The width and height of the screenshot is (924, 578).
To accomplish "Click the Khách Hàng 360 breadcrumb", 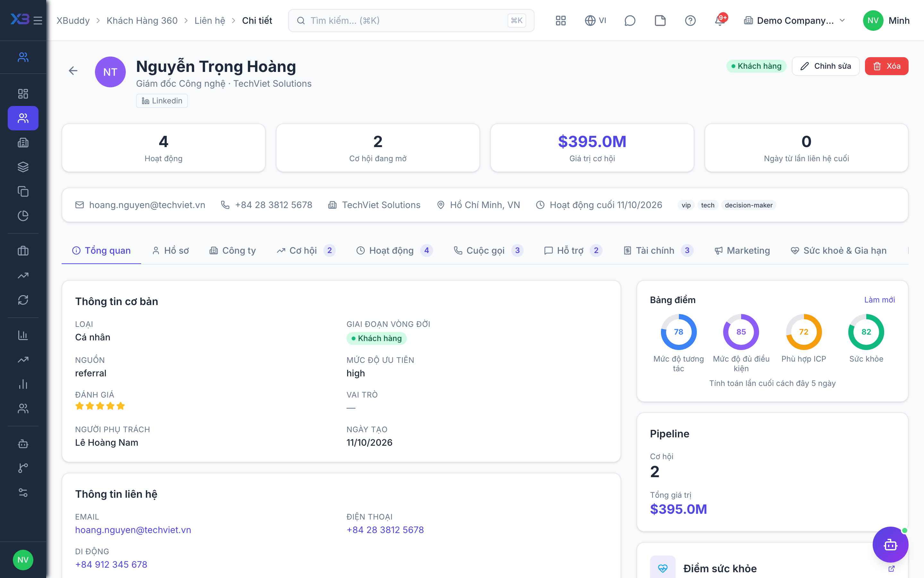I will [142, 20].
